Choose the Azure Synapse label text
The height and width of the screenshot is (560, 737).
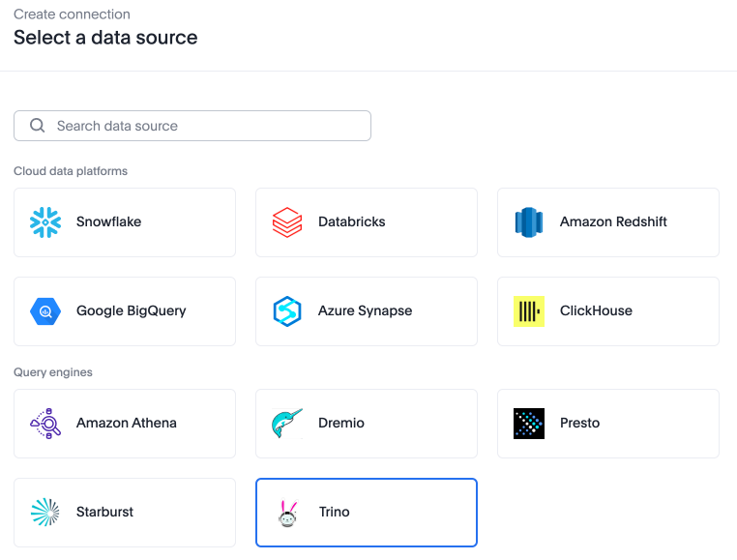pos(366,310)
